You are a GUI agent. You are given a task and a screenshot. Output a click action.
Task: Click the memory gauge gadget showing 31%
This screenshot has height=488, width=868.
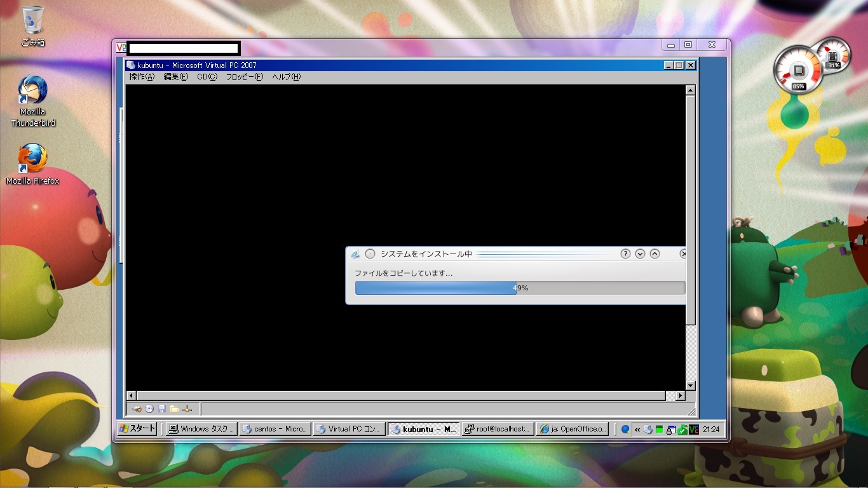click(x=833, y=56)
